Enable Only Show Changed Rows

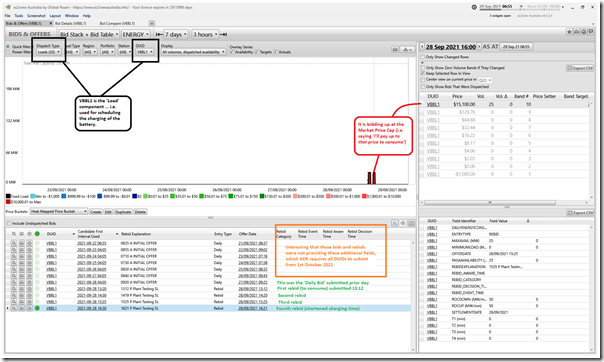423,57
